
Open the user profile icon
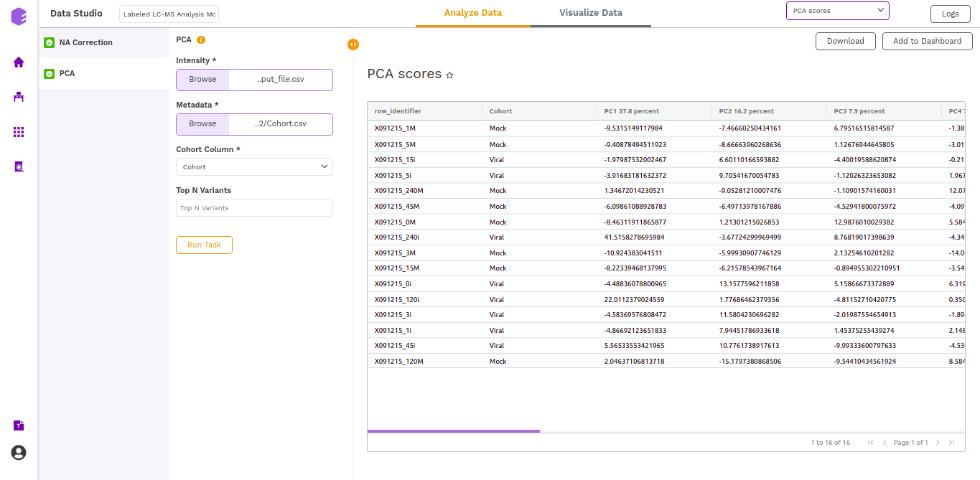pyautogui.click(x=19, y=453)
